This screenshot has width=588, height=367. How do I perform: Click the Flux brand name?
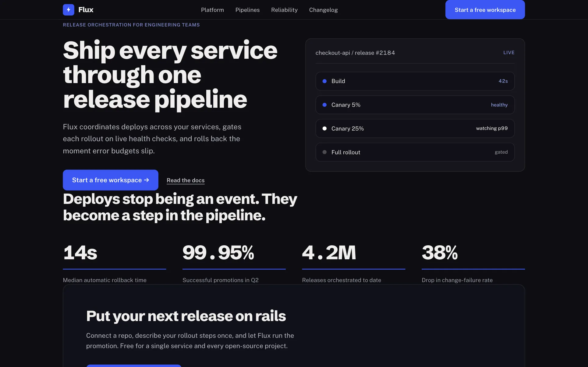86,10
